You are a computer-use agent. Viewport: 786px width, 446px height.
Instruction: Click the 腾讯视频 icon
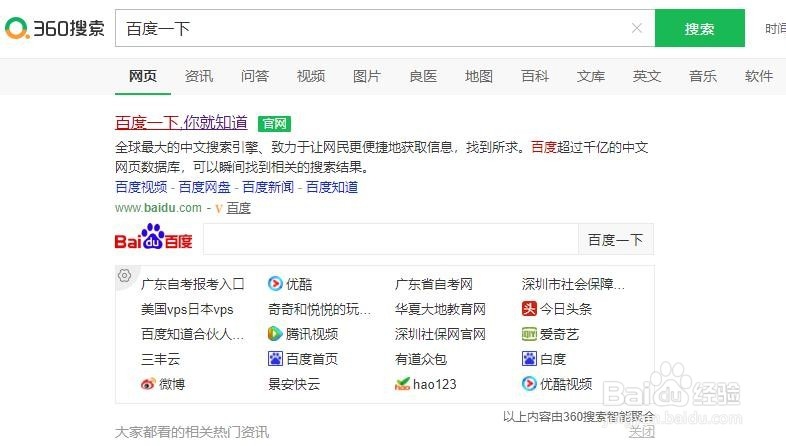275,334
